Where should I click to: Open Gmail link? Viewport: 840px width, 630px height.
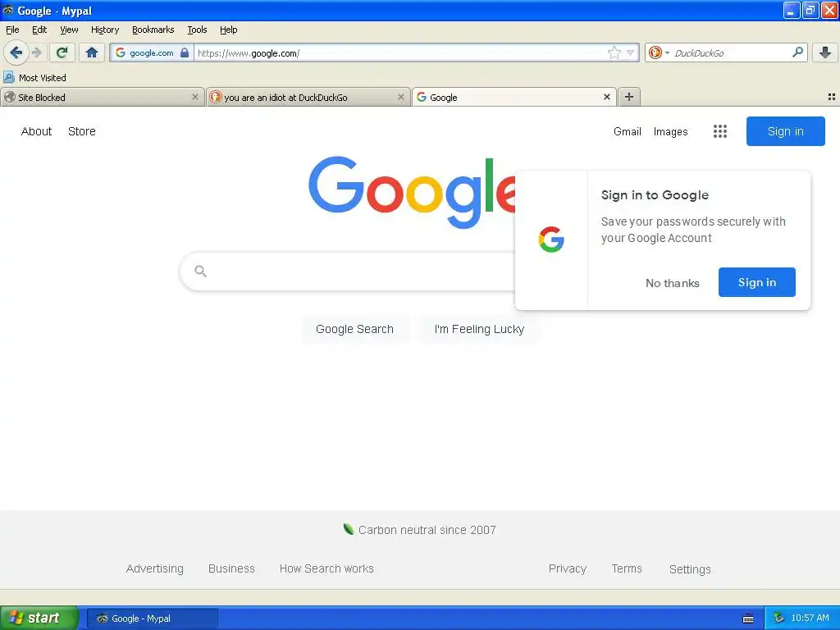(628, 131)
